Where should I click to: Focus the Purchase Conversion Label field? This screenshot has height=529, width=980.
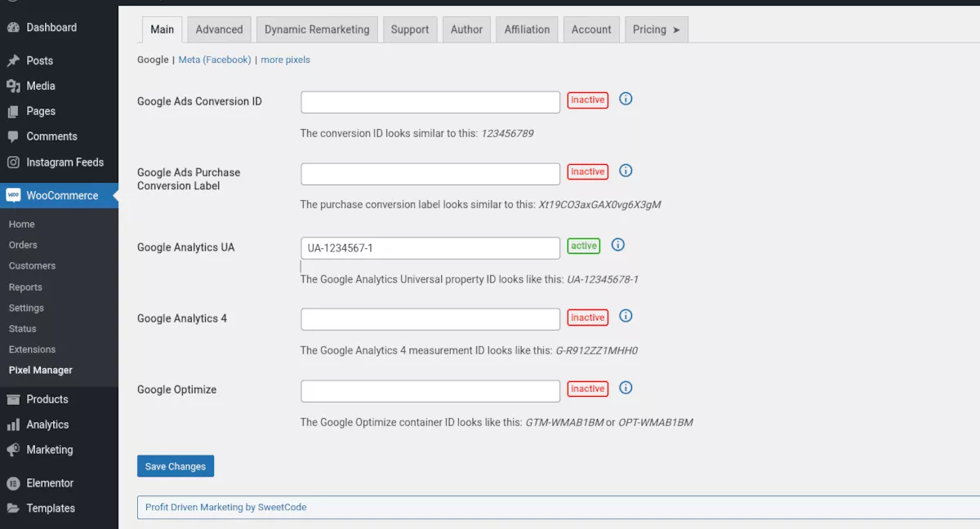click(x=430, y=174)
